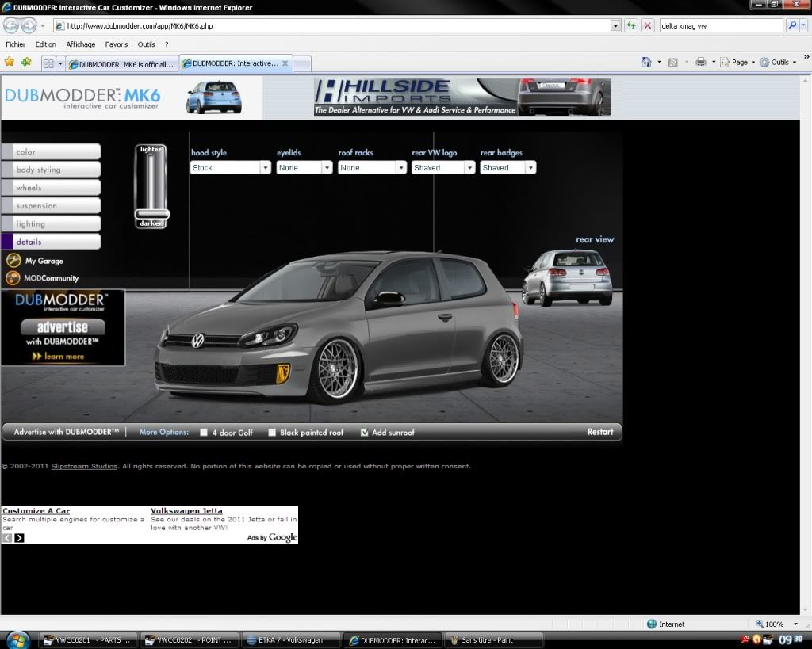Click the IE forward navigation arrow
The width and height of the screenshot is (812, 649).
29,25
